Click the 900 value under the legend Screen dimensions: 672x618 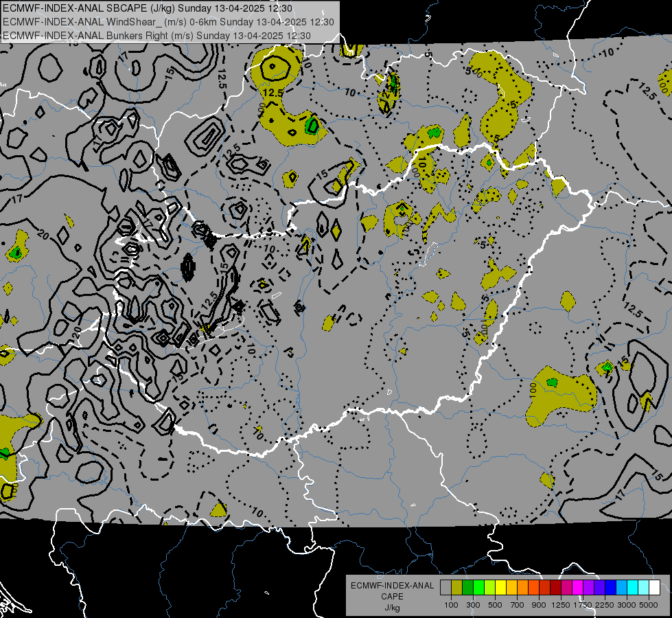(x=539, y=605)
